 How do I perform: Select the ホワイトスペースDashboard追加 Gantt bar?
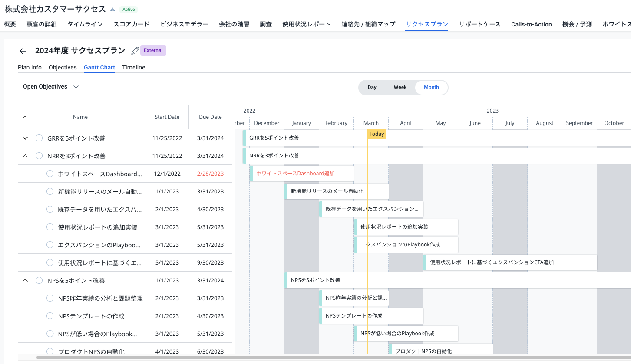point(302,174)
